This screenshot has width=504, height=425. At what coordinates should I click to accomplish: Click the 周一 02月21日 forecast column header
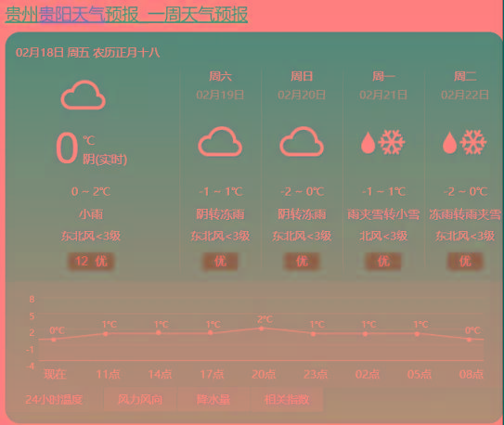pos(383,85)
